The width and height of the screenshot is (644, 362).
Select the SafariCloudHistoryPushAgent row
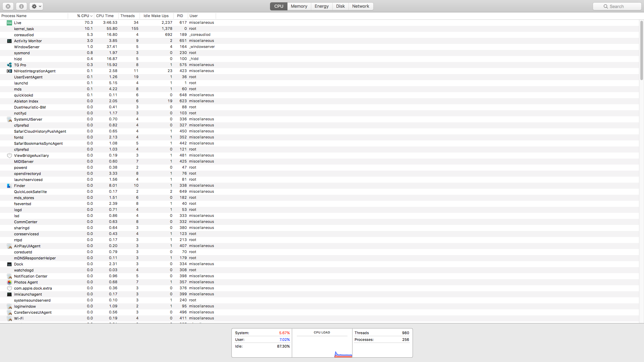[319, 131]
